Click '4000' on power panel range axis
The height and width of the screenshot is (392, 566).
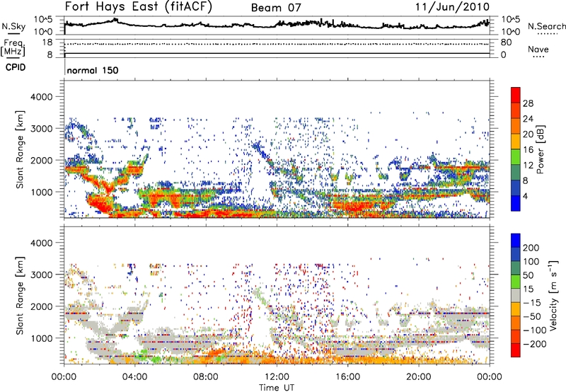click(x=42, y=97)
